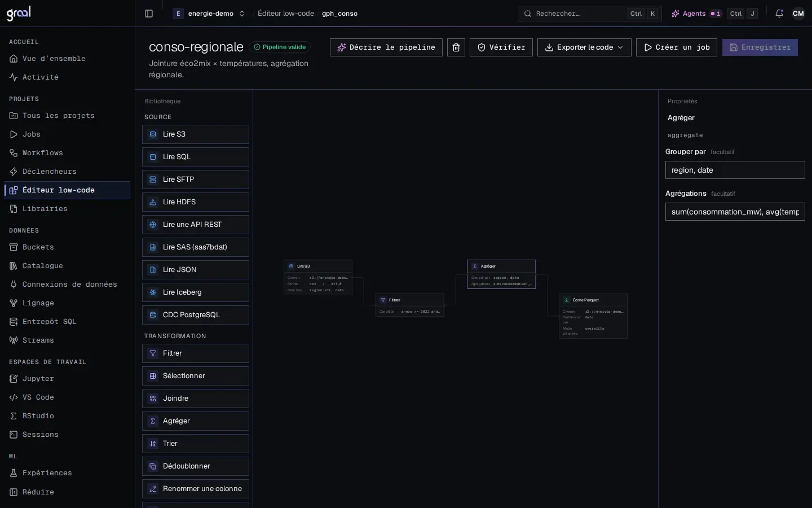Click Décrire le pipeline button

(386, 47)
